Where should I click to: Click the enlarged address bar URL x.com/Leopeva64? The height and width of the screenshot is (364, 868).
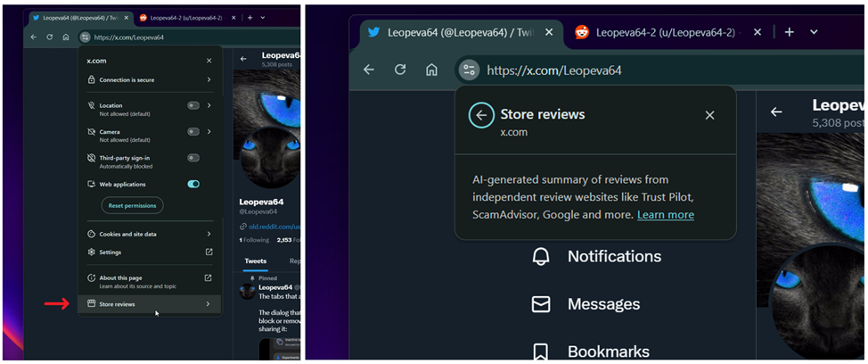tap(554, 70)
